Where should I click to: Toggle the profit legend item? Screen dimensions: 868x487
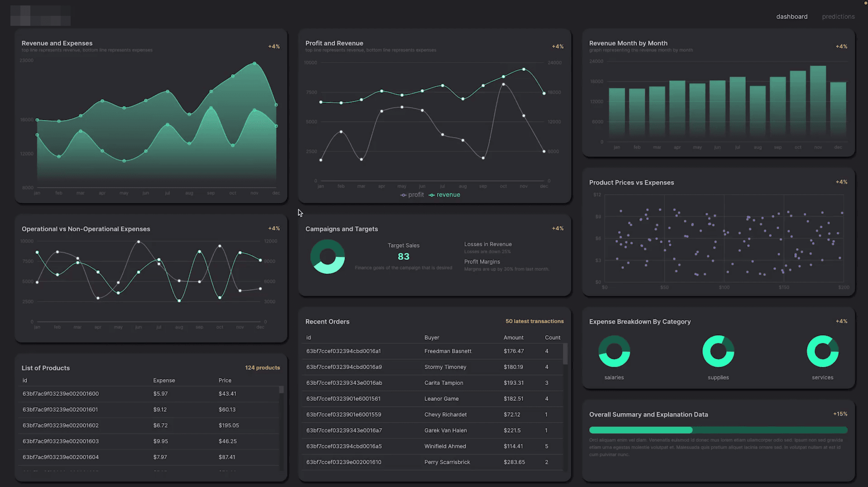(412, 195)
